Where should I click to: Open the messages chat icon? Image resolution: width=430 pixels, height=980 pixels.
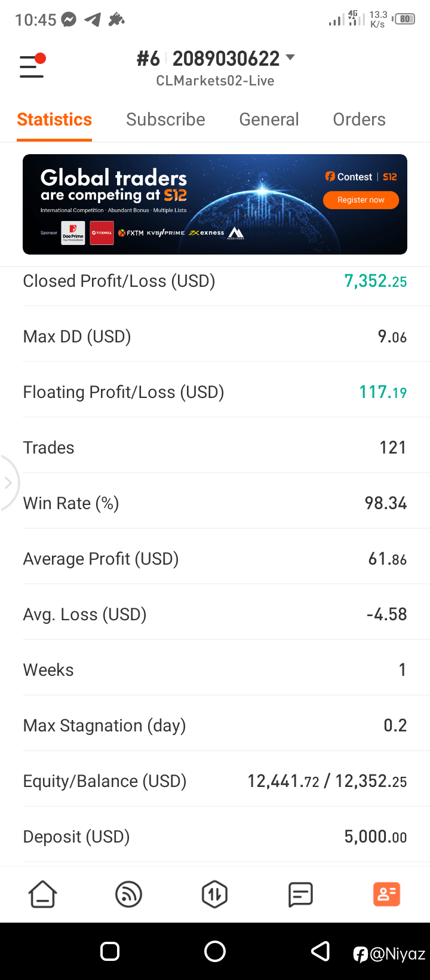click(x=300, y=895)
